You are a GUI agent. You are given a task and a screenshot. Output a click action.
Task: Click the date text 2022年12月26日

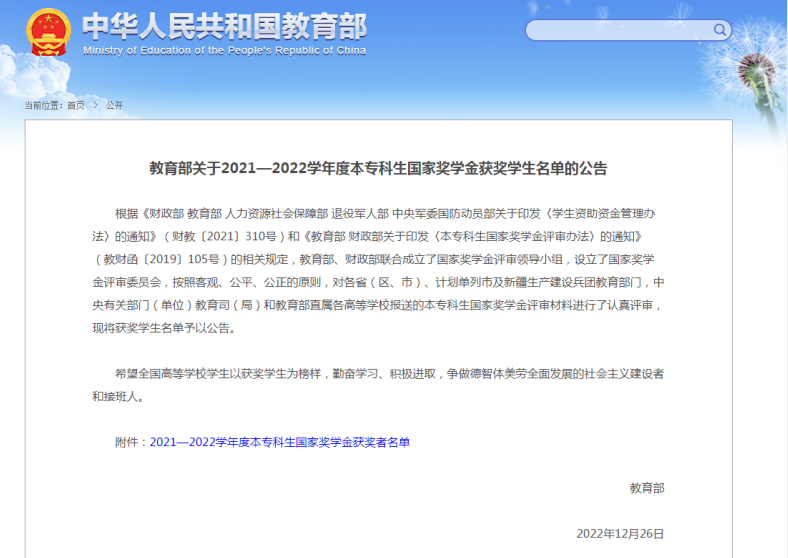pyautogui.click(x=620, y=534)
